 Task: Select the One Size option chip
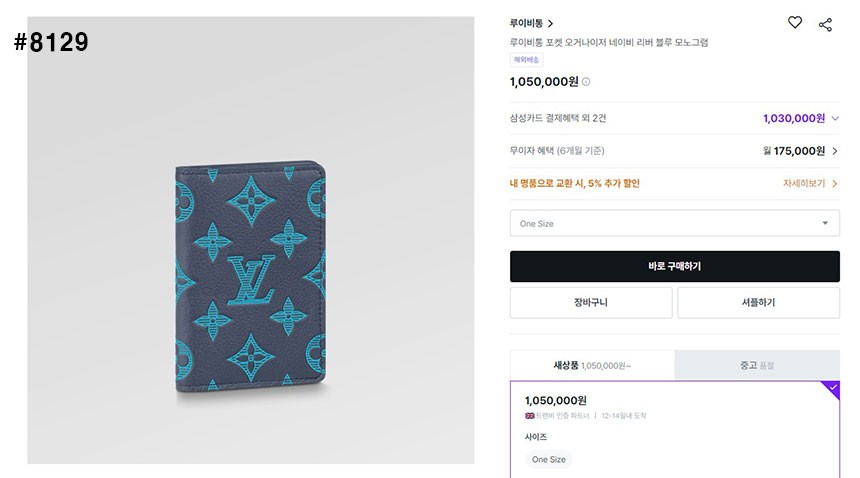click(548, 459)
